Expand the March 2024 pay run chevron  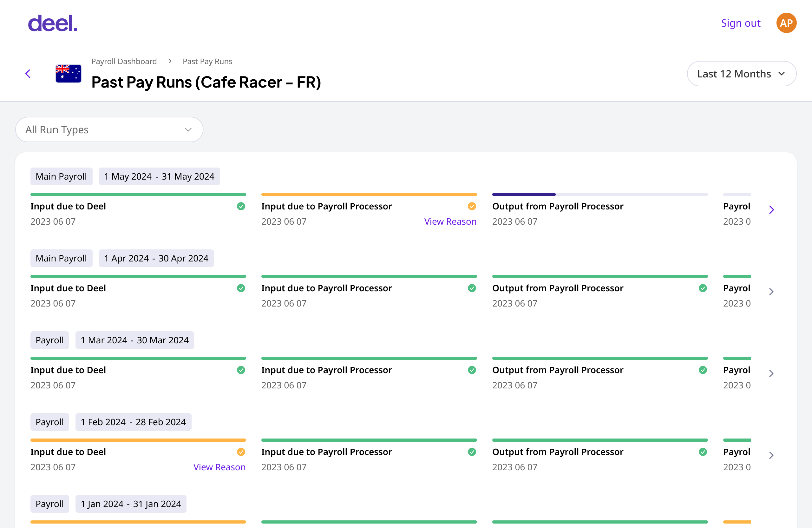tap(771, 373)
